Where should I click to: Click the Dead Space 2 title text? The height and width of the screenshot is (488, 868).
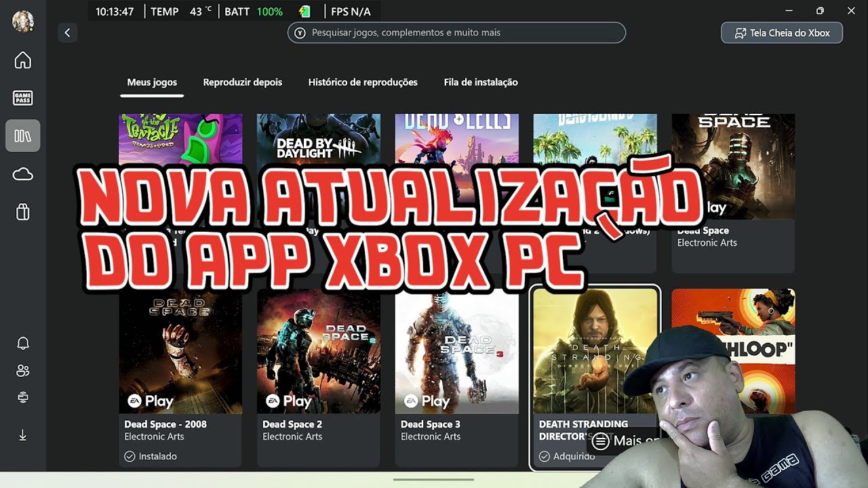pyautogui.click(x=292, y=424)
